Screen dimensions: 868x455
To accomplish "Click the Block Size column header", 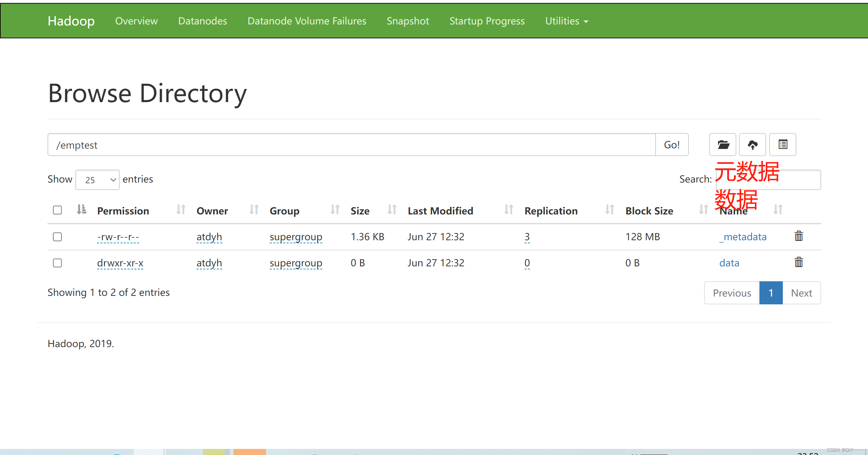I will click(x=649, y=211).
